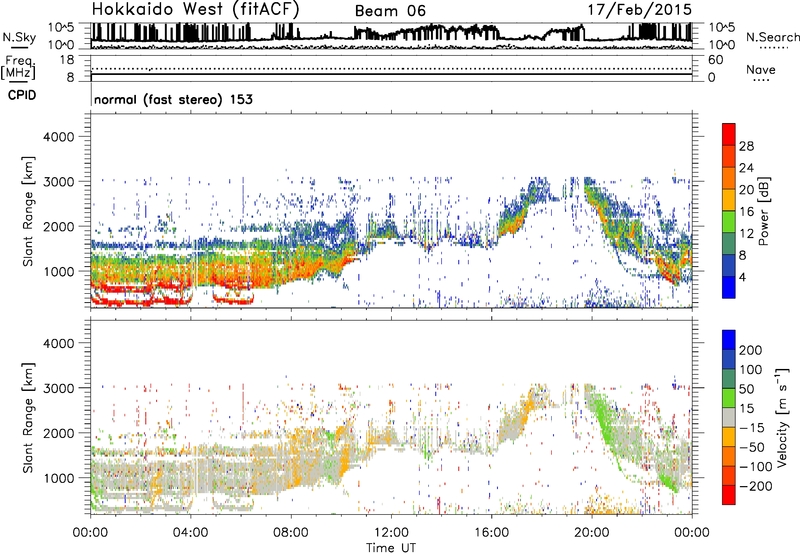Click the '28' label on Power colorbar

(x=746, y=146)
